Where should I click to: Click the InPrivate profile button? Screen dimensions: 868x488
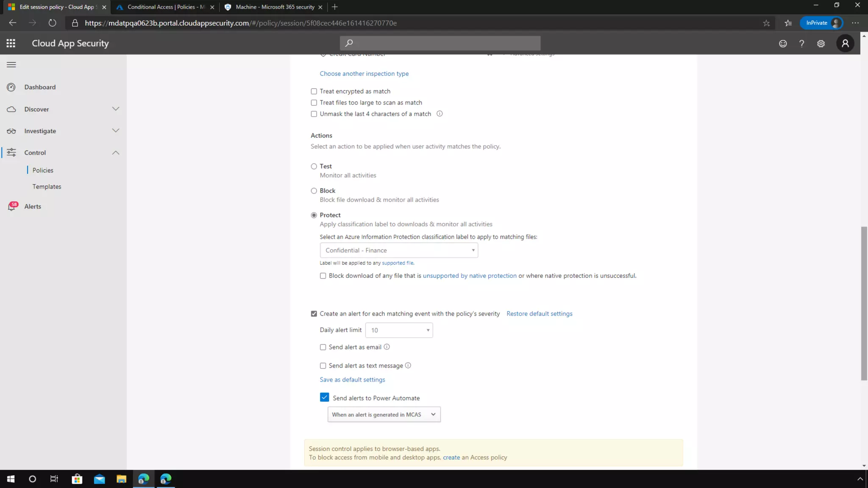(x=821, y=23)
